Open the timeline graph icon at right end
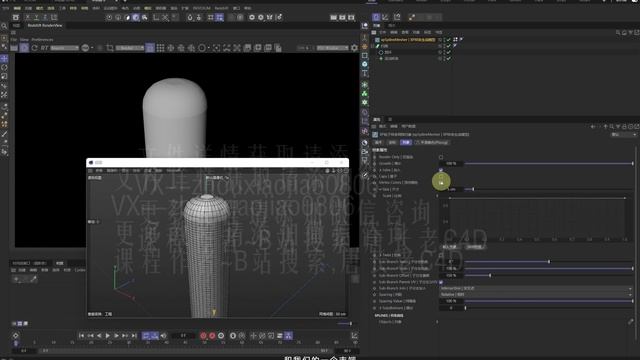Image resolution: width=640 pixels, height=360 pixels. [x=354, y=336]
